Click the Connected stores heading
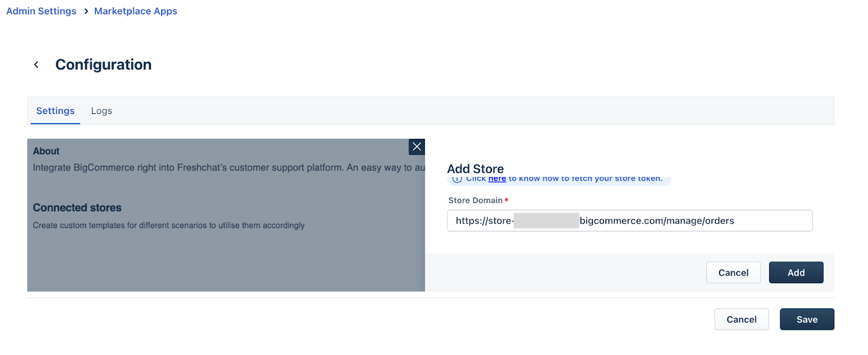The image size is (868, 355). coord(77,208)
